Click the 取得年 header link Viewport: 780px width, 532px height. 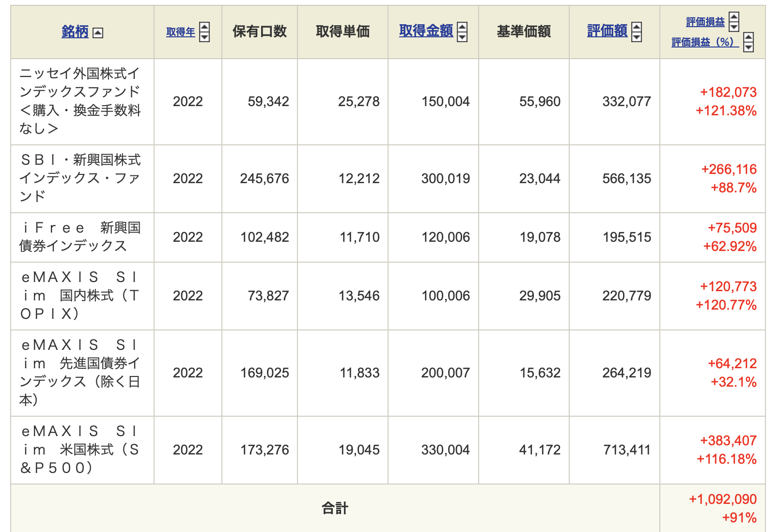180,32
